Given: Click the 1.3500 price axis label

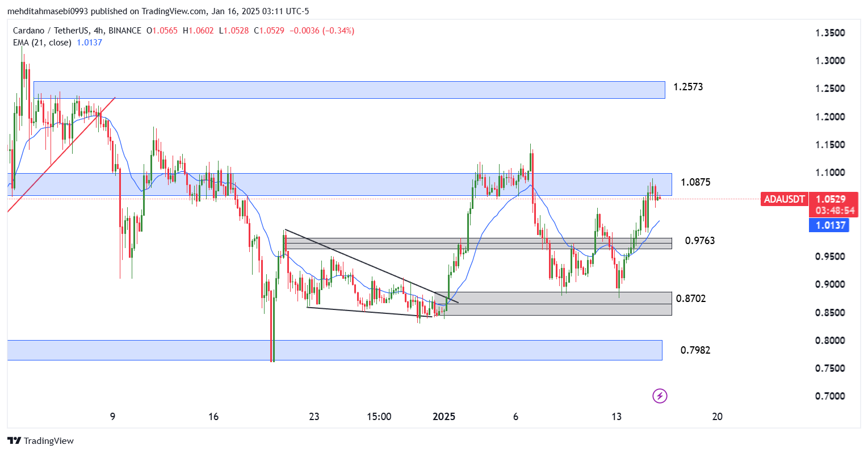Looking at the screenshot, I should 830,33.
